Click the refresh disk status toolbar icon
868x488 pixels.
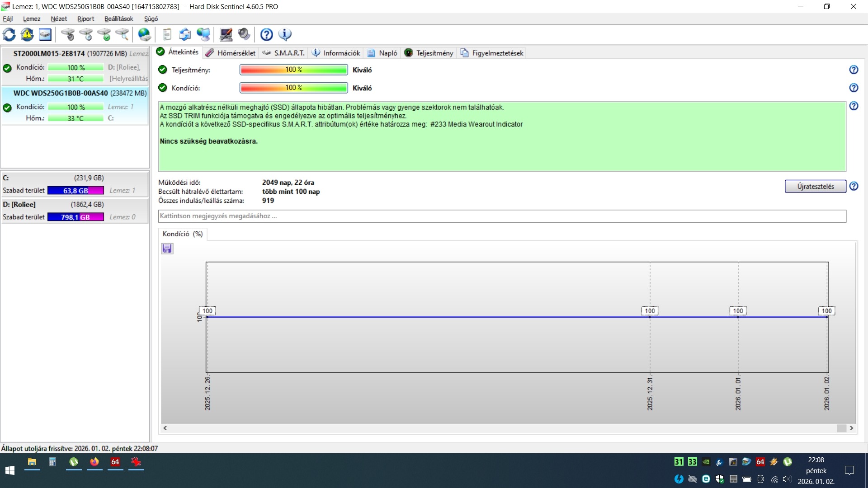[x=9, y=34]
